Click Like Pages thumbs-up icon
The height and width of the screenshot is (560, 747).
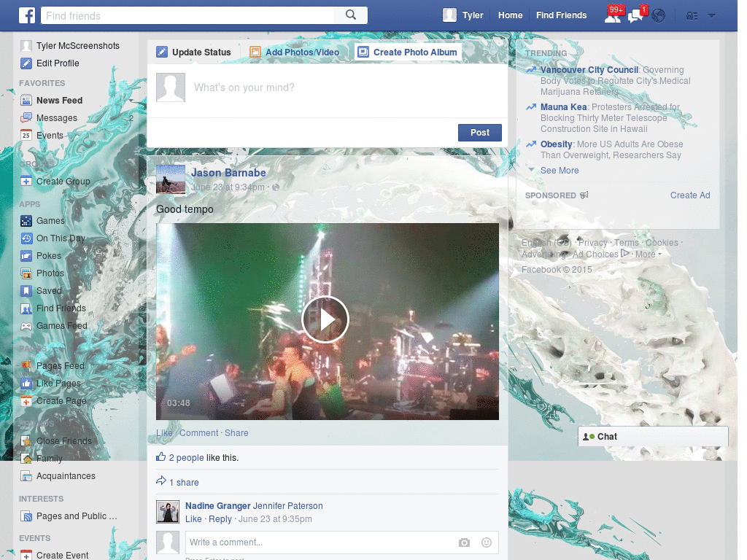click(x=26, y=384)
